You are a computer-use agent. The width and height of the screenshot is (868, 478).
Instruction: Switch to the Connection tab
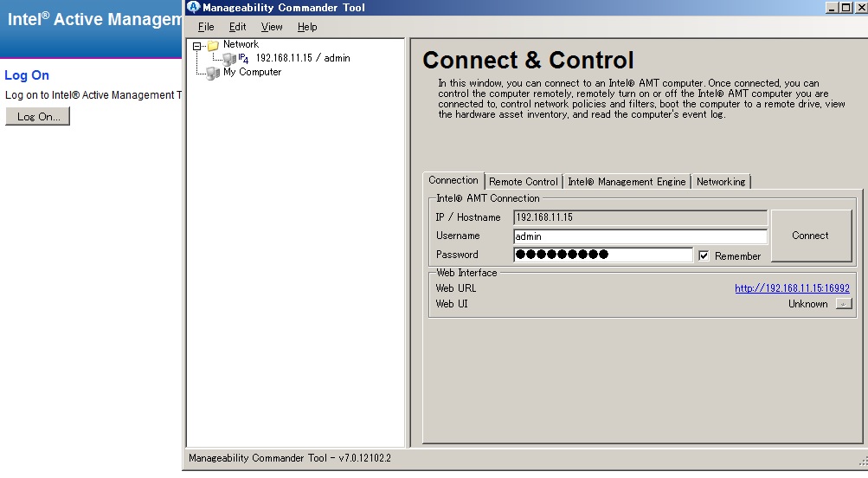tap(453, 181)
